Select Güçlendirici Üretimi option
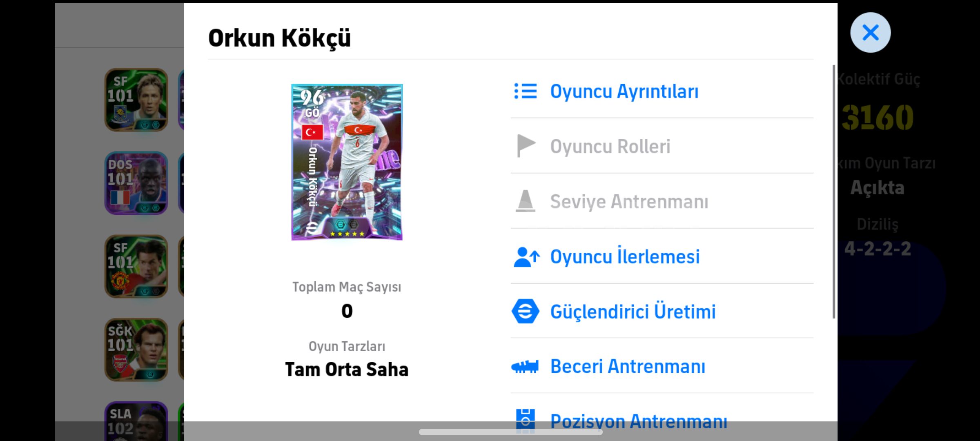This screenshot has height=441, width=980. tap(633, 312)
